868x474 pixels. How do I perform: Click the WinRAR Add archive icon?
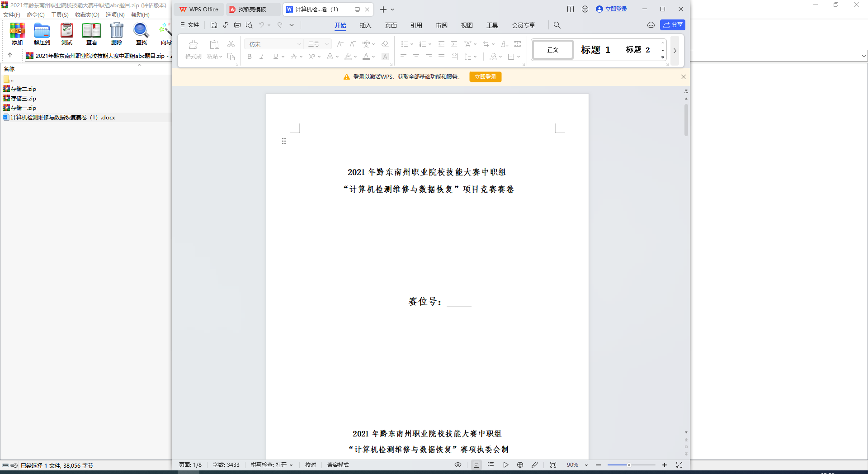click(17, 34)
